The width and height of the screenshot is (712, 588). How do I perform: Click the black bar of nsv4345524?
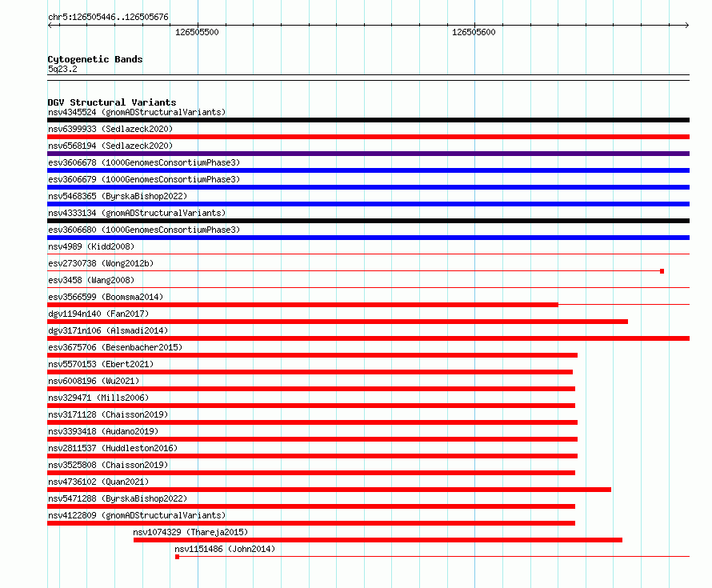pyautogui.click(x=368, y=120)
